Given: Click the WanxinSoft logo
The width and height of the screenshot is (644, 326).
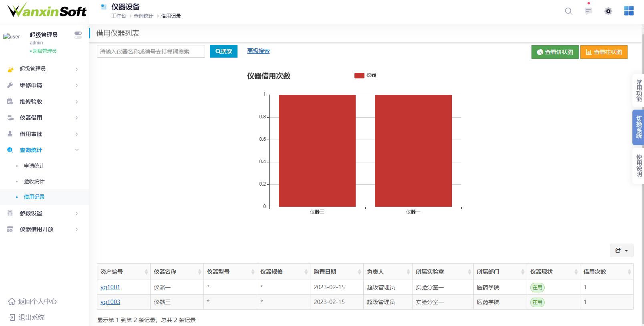Looking at the screenshot, I should click(47, 10).
